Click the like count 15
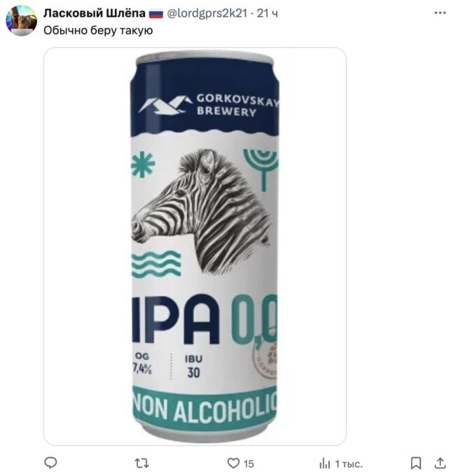454x476 pixels. (249, 463)
